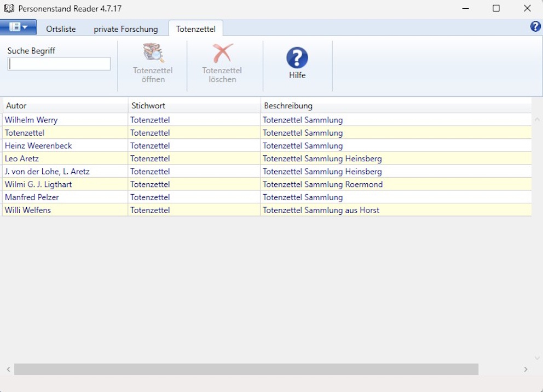Click the horizontal scrollbar thumb
The height and width of the screenshot is (392, 543).
tap(246, 369)
